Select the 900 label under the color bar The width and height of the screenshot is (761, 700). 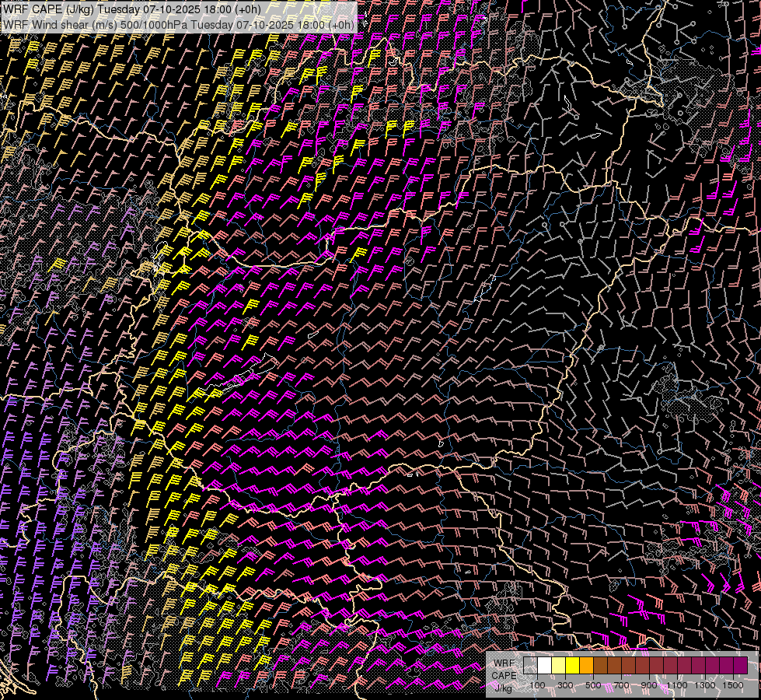[x=649, y=685]
